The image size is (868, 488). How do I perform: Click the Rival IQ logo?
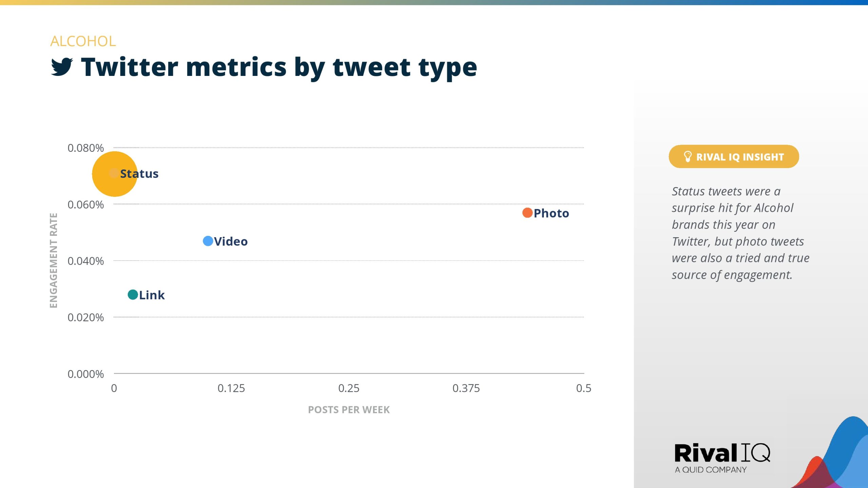point(722,453)
